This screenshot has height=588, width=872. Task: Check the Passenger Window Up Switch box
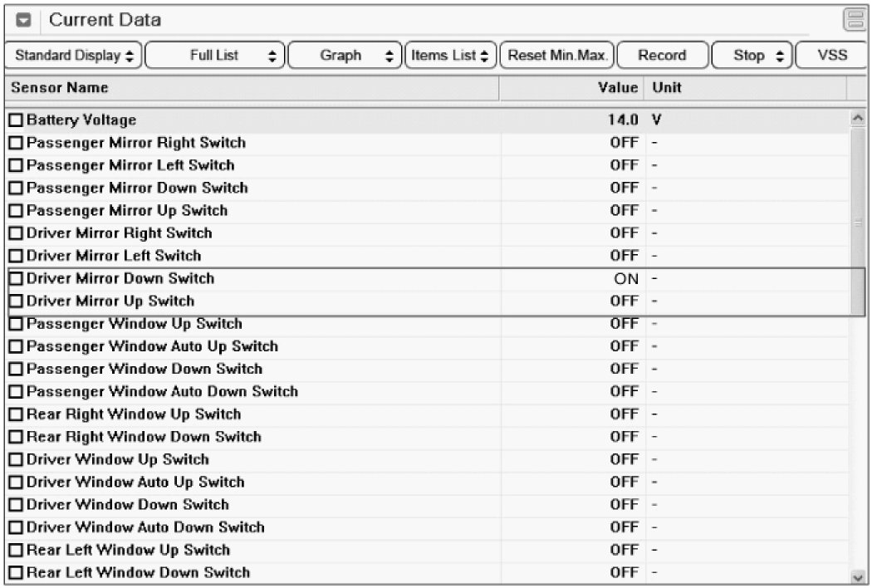pyautogui.click(x=16, y=324)
